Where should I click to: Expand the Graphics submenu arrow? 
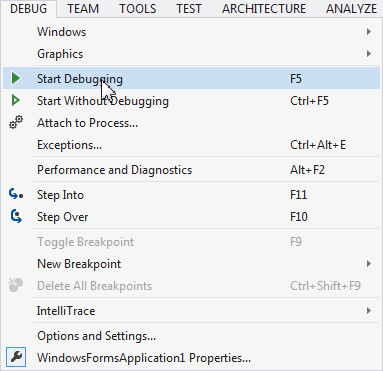tap(368, 54)
